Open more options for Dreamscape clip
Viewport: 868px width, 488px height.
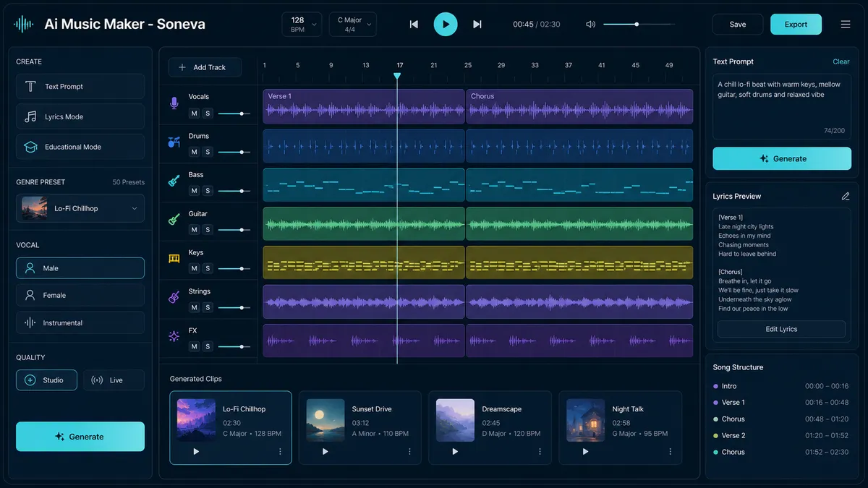(540, 451)
